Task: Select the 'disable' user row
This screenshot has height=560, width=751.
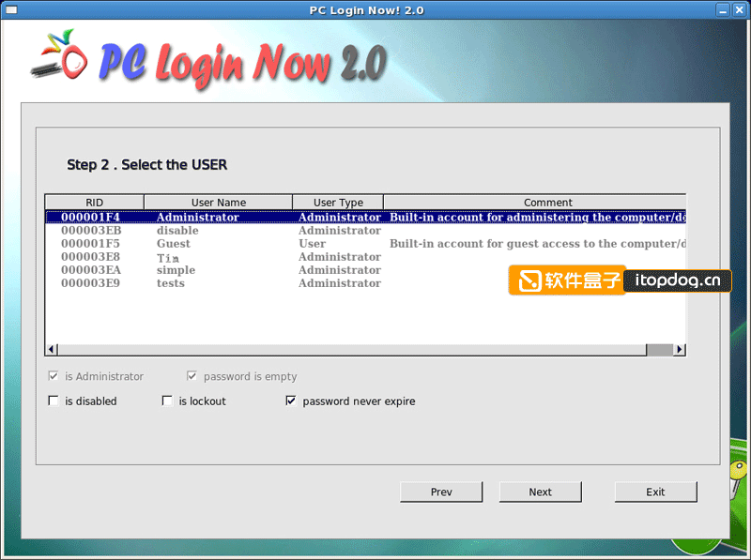Action: pos(366,231)
